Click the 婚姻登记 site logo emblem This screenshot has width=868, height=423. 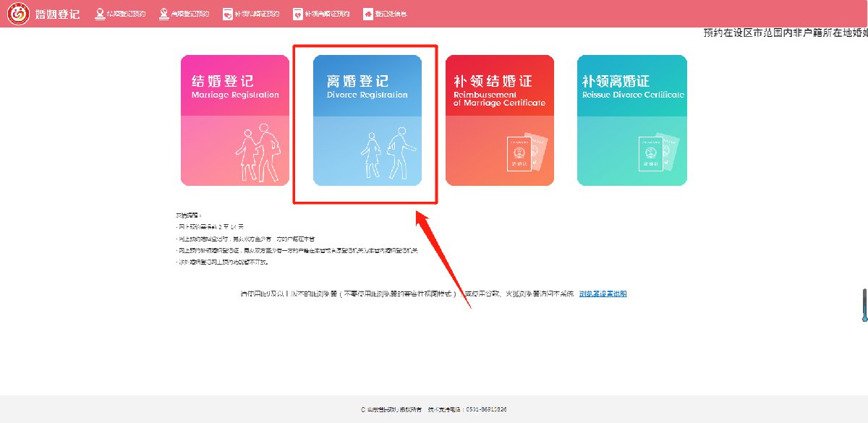pos(19,14)
